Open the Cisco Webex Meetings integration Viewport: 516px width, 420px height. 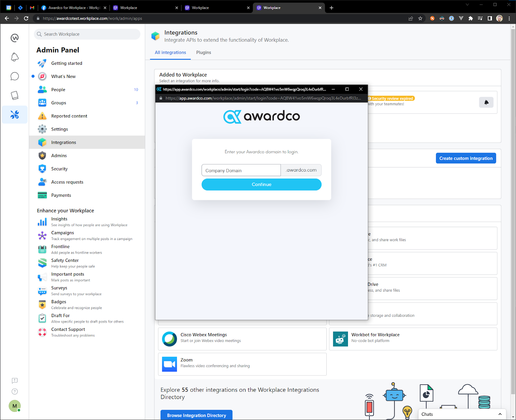203,335
